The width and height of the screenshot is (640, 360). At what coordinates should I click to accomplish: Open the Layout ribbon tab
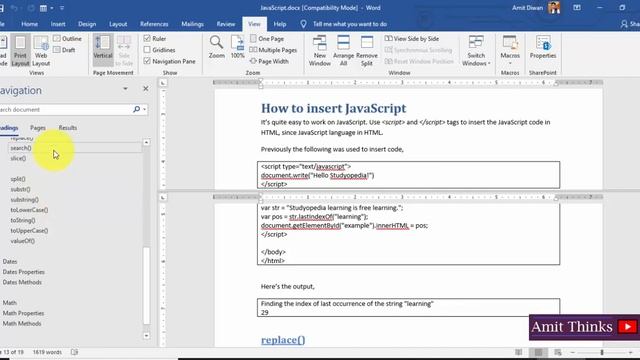[118, 24]
